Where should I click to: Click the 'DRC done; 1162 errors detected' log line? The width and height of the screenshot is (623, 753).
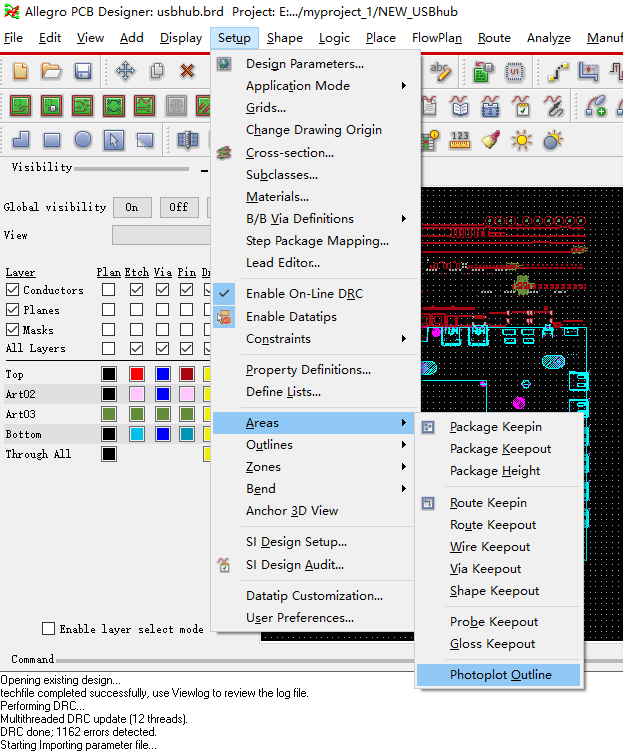point(78,732)
